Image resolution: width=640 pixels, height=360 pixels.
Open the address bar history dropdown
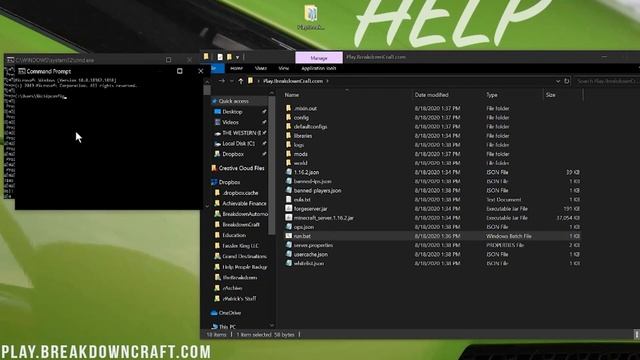click(x=558, y=81)
